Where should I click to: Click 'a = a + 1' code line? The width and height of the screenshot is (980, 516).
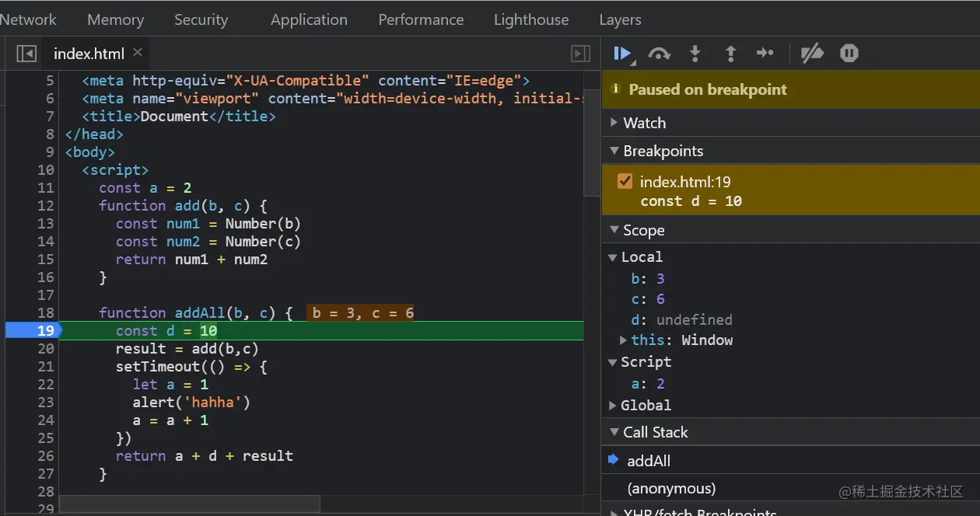point(170,420)
